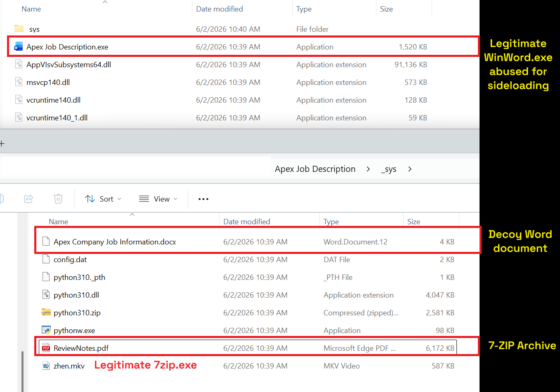Click the Delete trash can icon
Image resolution: width=560 pixels, height=392 pixels.
58,199
